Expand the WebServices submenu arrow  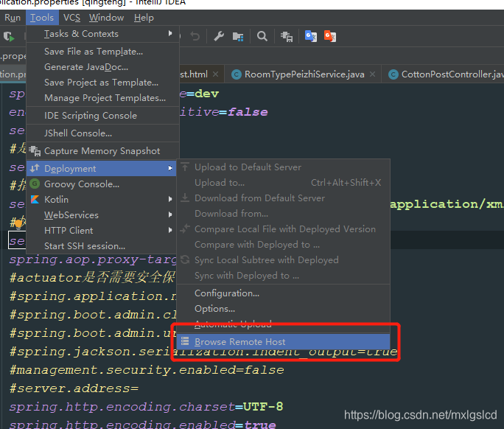pos(170,214)
